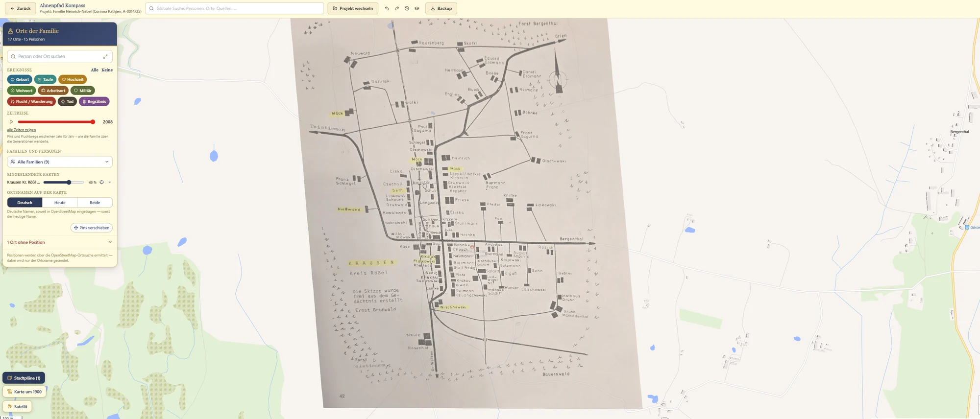Show the Karte um 1900 layer
980x419 pixels.
tap(24, 392)
